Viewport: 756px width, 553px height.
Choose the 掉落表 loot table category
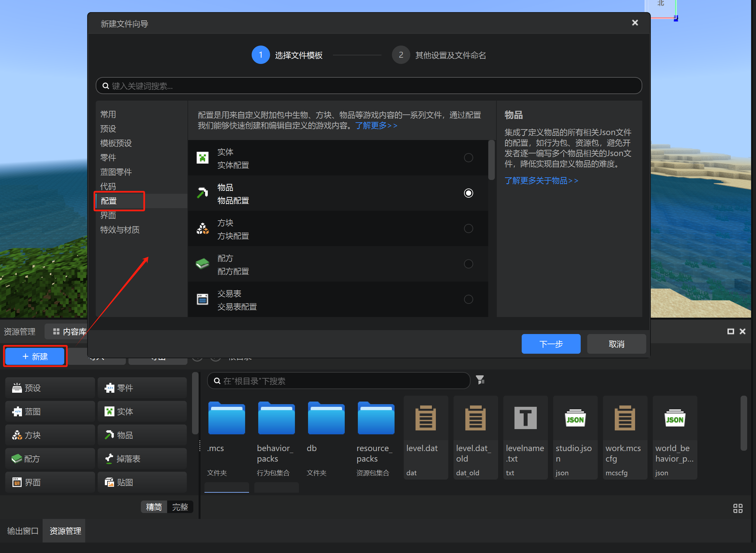point(142,459)
